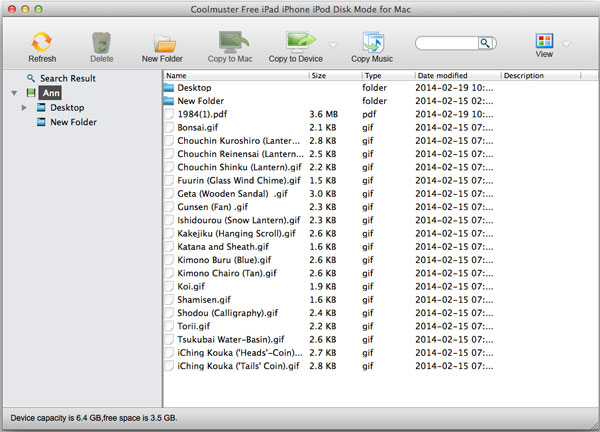Viewport: 600px width, 432px height.
Task: Click the Description column header
Action: click(541, 76)
